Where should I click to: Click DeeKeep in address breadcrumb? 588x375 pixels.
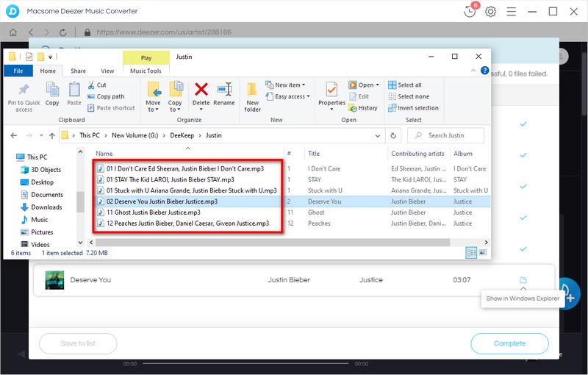[x=182, y=135]
